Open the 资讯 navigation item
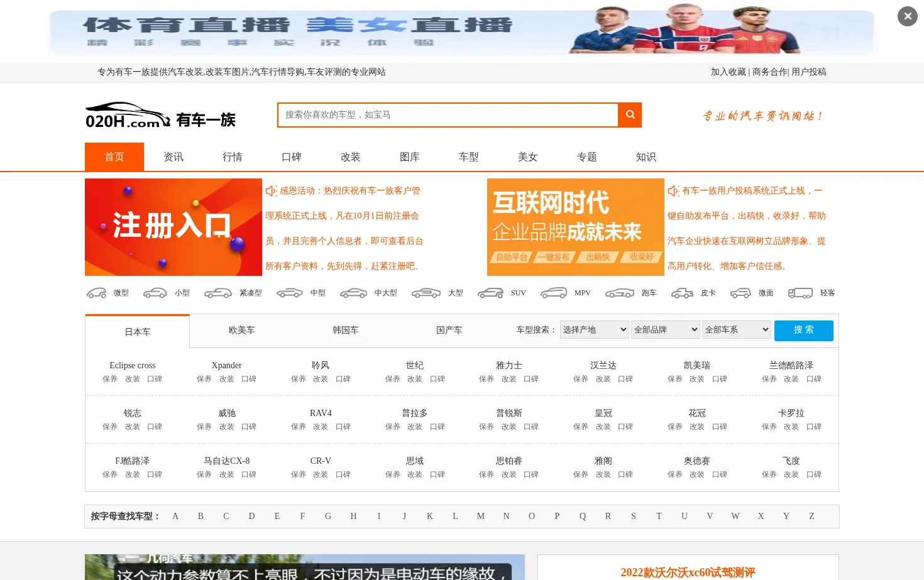924x580 pixels. pyautogui.click(x=173, y=157)
